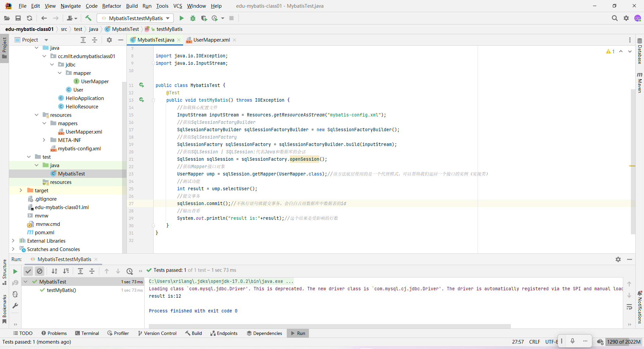
Task: Open the Endpoints tool window
Action: pyautogui.click(x=224, y=333)
